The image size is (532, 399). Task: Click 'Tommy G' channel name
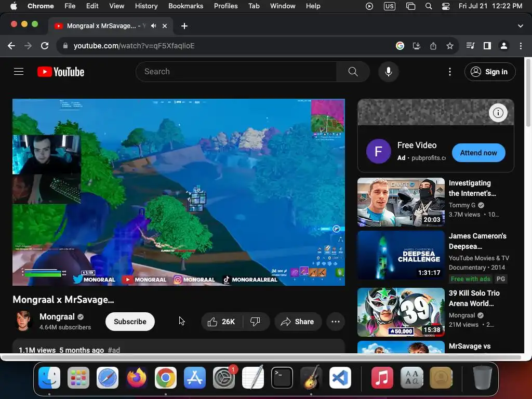coord(462,205)
